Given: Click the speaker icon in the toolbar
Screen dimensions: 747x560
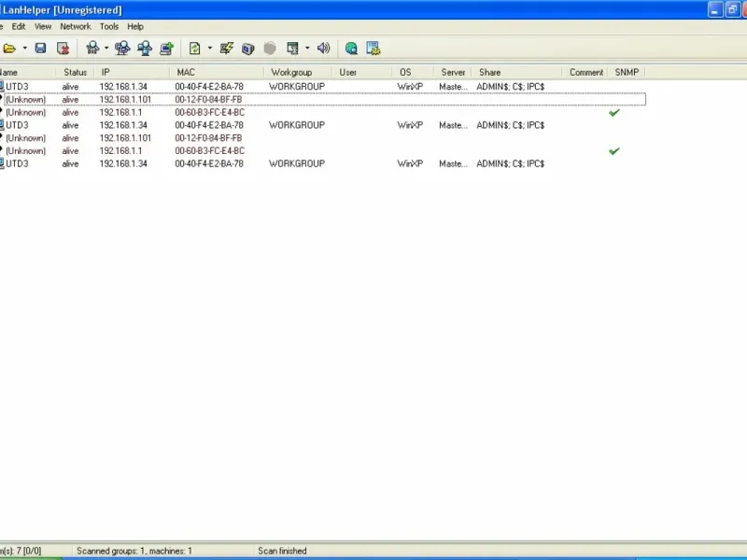Looking at the screenshot, I should (323, 49).
